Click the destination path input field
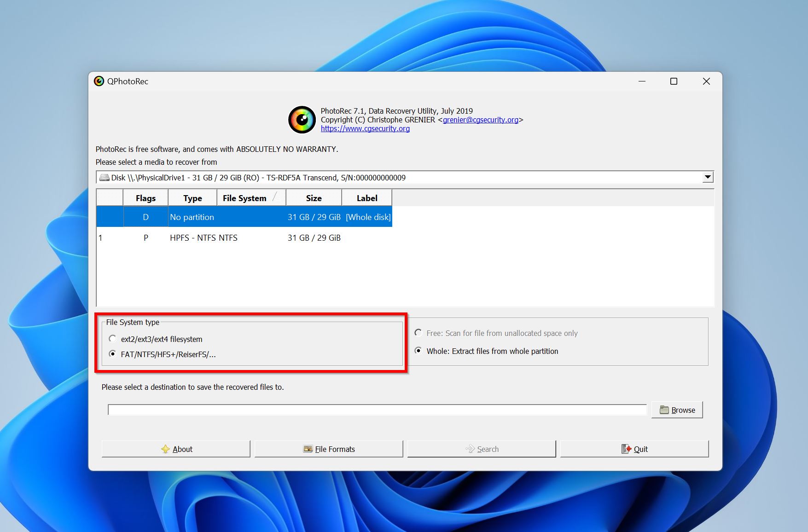Viewport: 808px width, 532px height. pos(377,410)
